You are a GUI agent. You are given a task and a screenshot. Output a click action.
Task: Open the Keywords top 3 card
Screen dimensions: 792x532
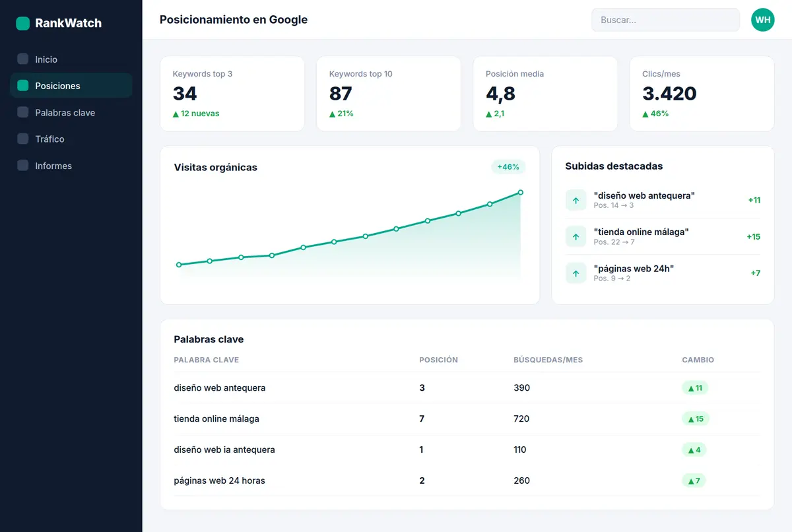click(232, 94)
